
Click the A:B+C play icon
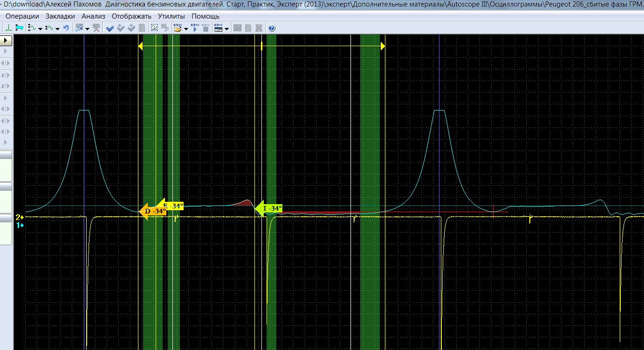(195, 28)
